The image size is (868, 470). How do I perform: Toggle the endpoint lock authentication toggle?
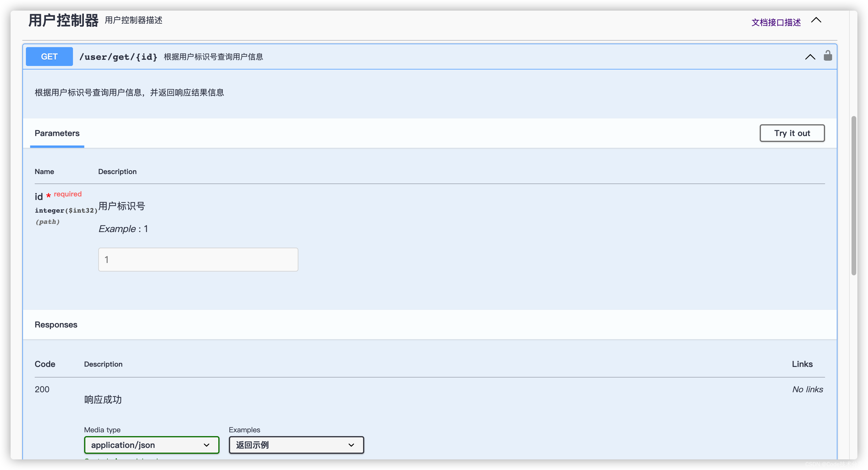pyautogui.click(x=828, y=56)
